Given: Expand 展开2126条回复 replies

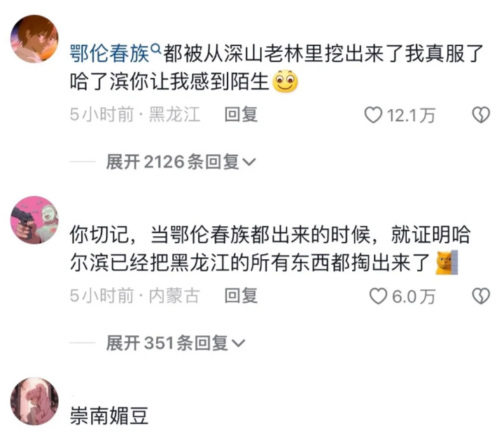Looking at the screenshot, I should pyautogui.click(x=181, y=162).
